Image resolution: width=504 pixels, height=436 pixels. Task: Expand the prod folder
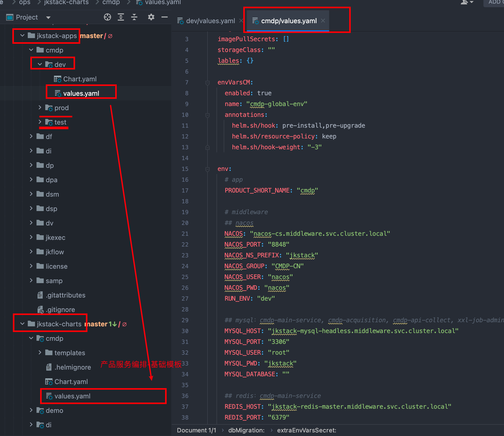[x=40, y=108]
